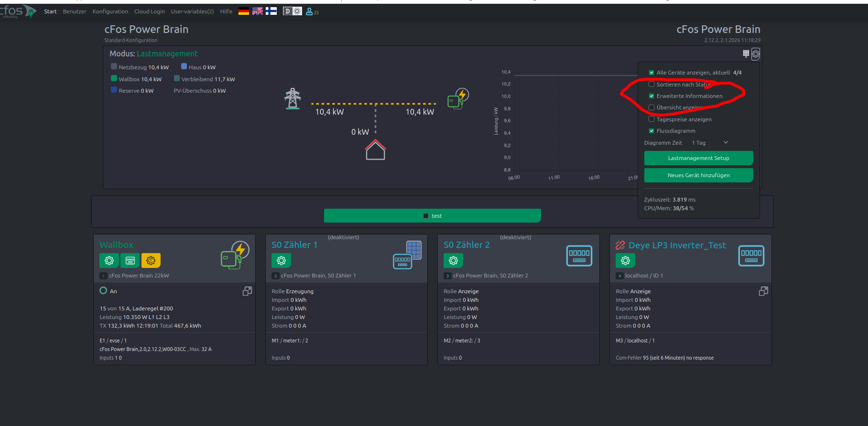Screen dimensions: 868x426
Task: Click the Wallbox meter display icon
Action: click(x=130, y=260)
